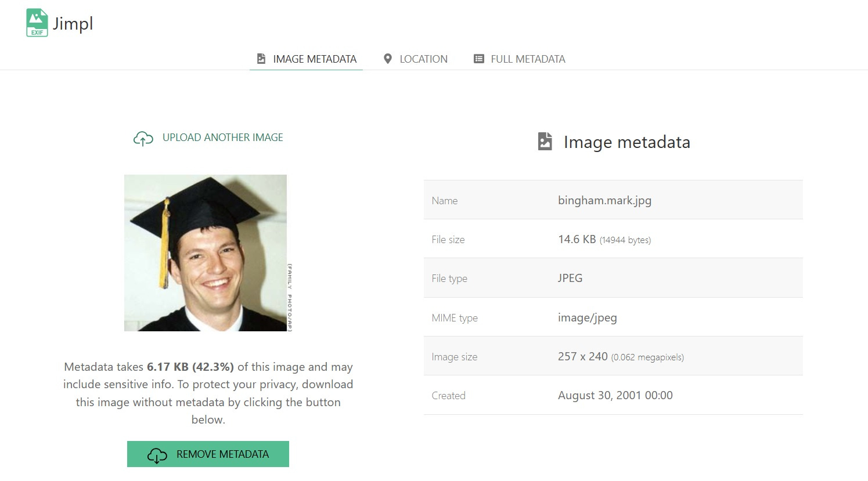Click the icon beside Image metadata heading

click(x=545, y=142)
